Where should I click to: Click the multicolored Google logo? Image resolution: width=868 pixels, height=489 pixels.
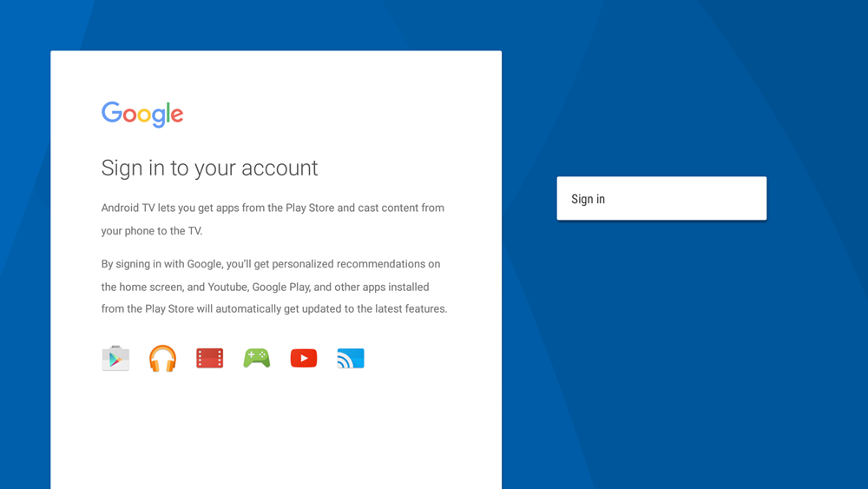point(142,115)
